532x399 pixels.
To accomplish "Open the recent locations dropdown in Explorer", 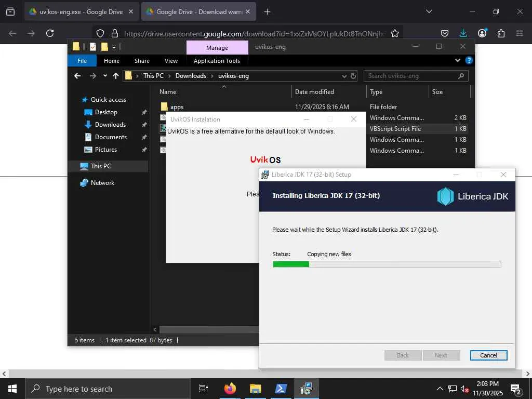I will (105, 76).
